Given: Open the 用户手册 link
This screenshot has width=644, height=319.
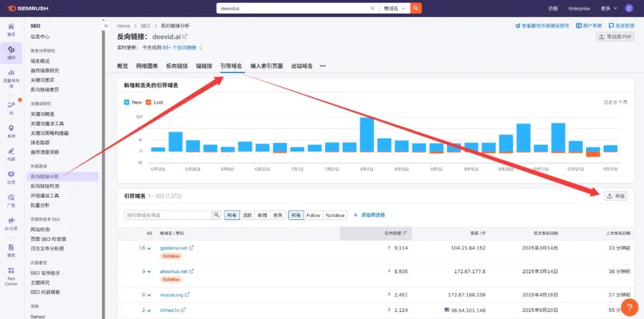Looking at the screenshot, I should click(589, 26).
